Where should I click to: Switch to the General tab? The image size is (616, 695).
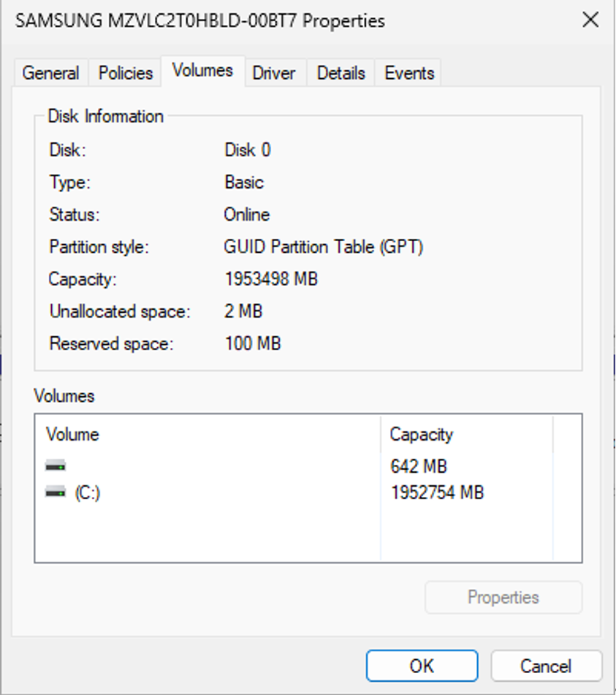[x=50, y=73]
